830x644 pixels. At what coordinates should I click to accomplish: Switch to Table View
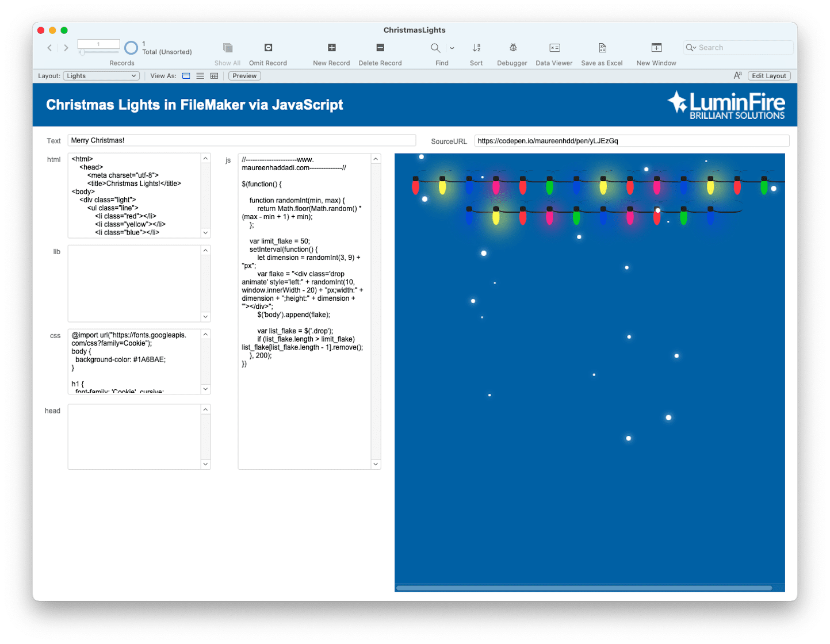click(x=213, y=75)
